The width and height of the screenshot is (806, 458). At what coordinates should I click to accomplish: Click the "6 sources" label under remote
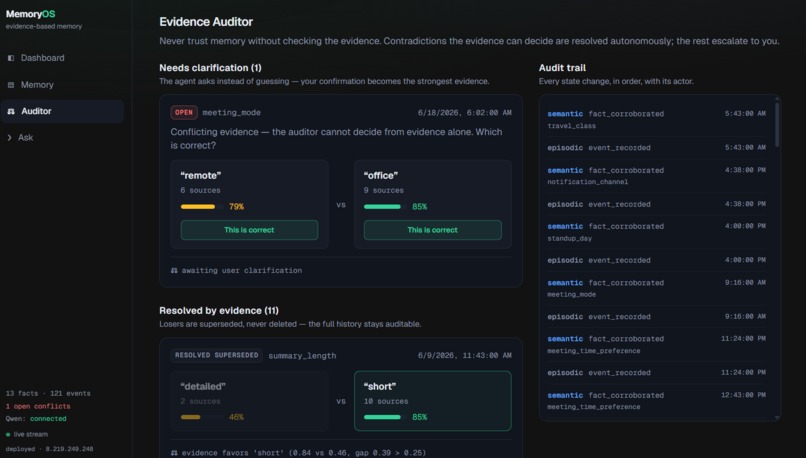(200, 190)
